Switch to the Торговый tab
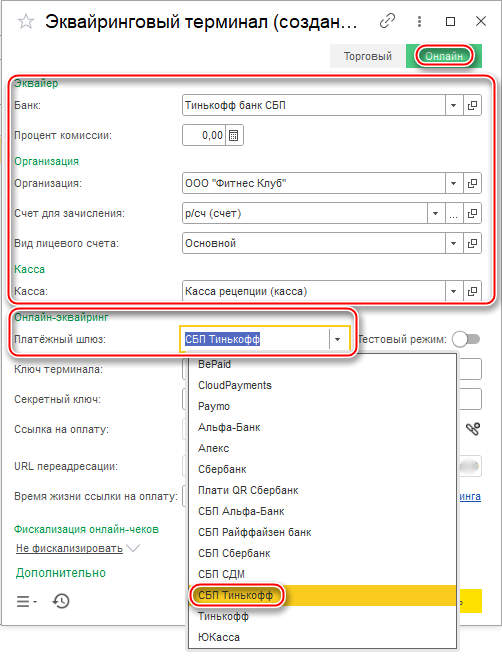This screenshot has width=502, height=657. (x=368, y=56)
